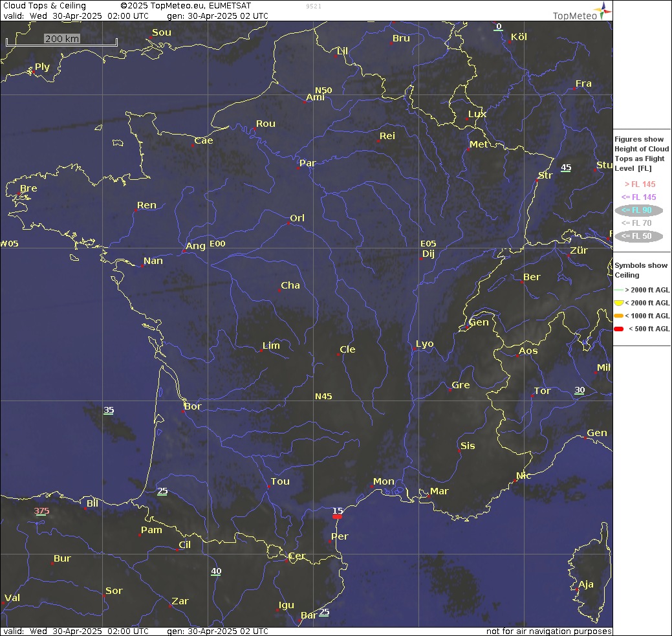Click the 'Gre' Grenoble city label

point(461,385)
